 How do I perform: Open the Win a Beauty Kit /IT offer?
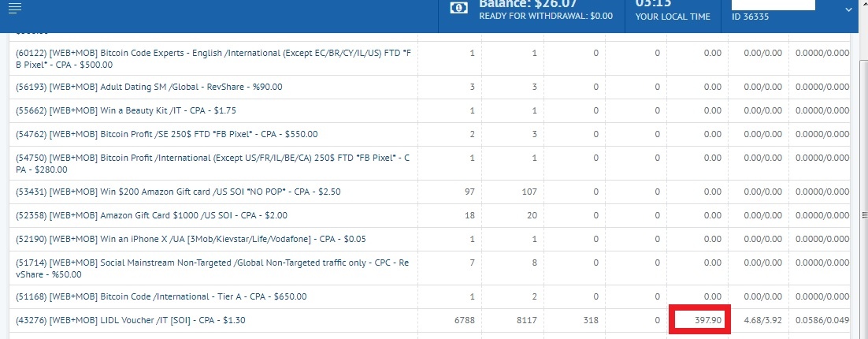click(x=126, y=111)
